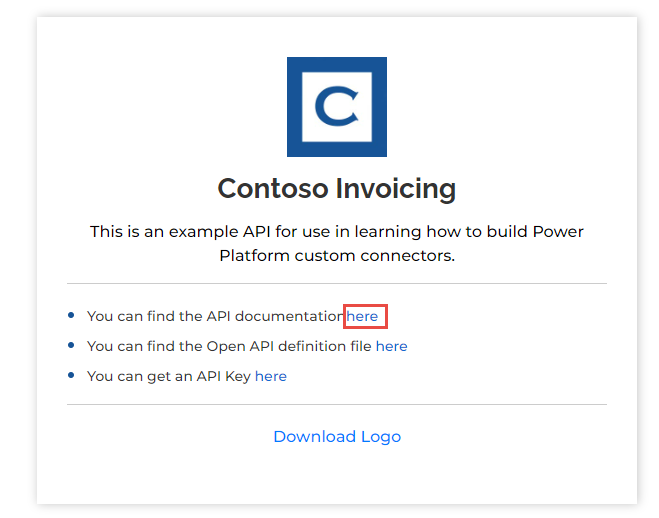Click the 'Open API definition file' sentence text

coord(229,346)
